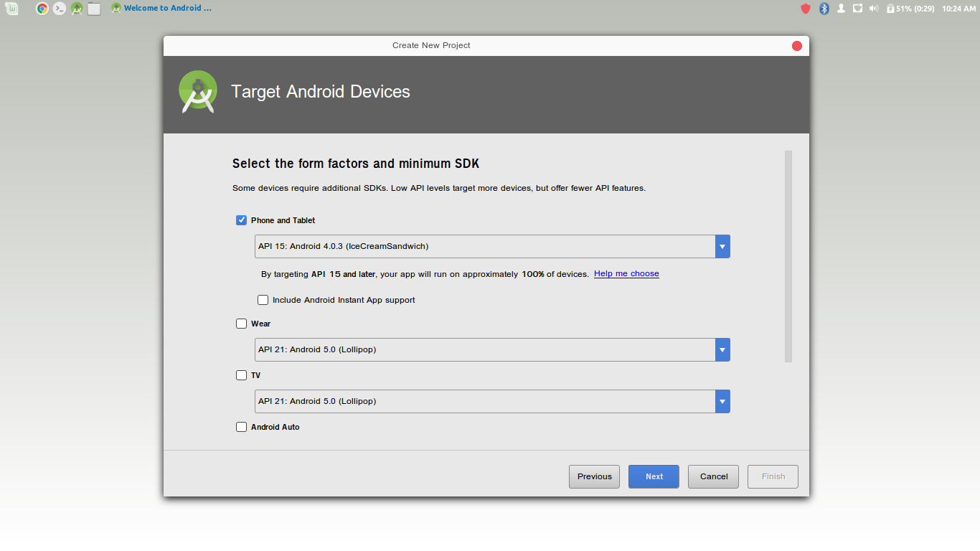
Task: Click the Next button
Action: (x=654, y=476)
